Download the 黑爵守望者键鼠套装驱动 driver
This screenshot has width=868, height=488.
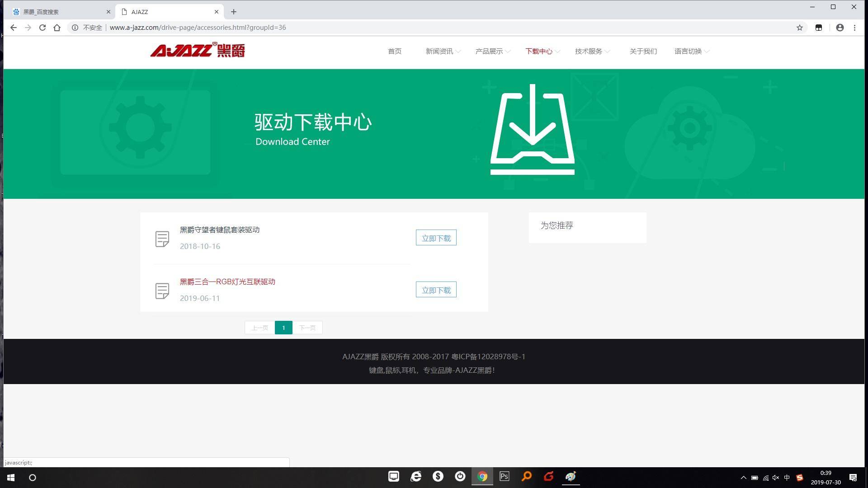click(x=436, y=238)
